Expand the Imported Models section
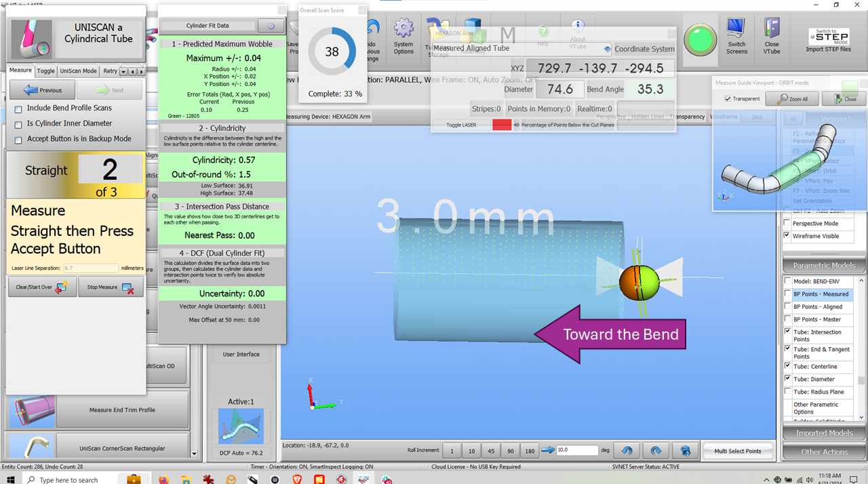This screenshot has height=484, width=868. (824, 433)
